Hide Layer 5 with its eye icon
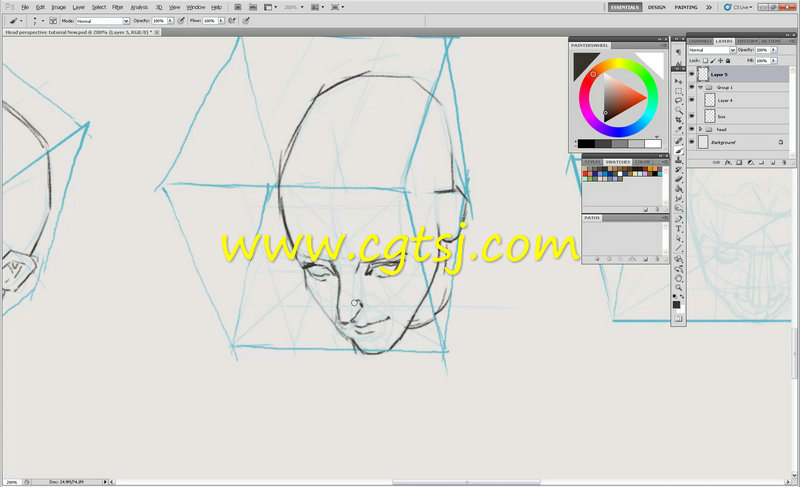This screenshot has width=800, height=487. click(692, 74)
